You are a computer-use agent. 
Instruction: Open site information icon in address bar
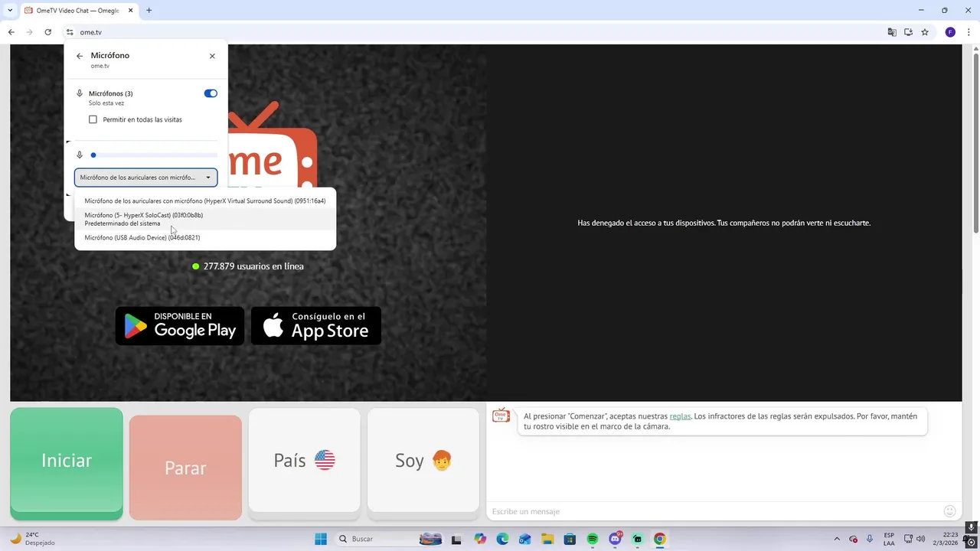[70, 32]
